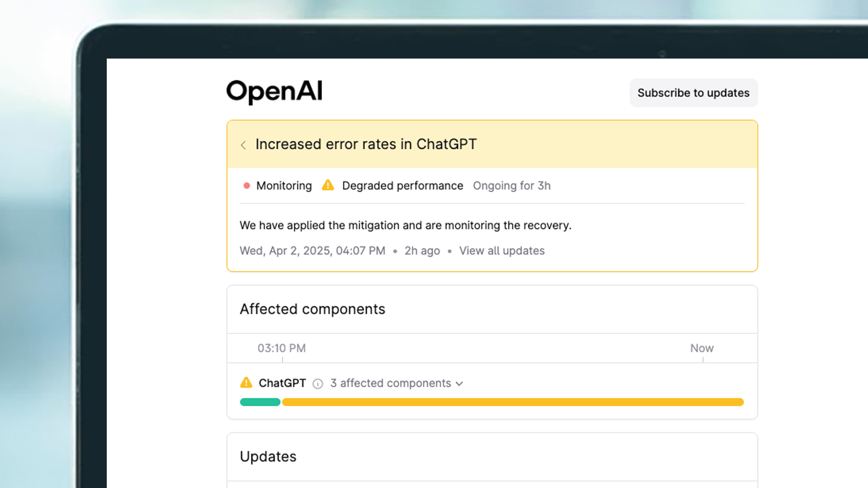868x488 pixels.
Task: Click the incident title Increased error rates in ChatGPT
Action: coord(366,144)
